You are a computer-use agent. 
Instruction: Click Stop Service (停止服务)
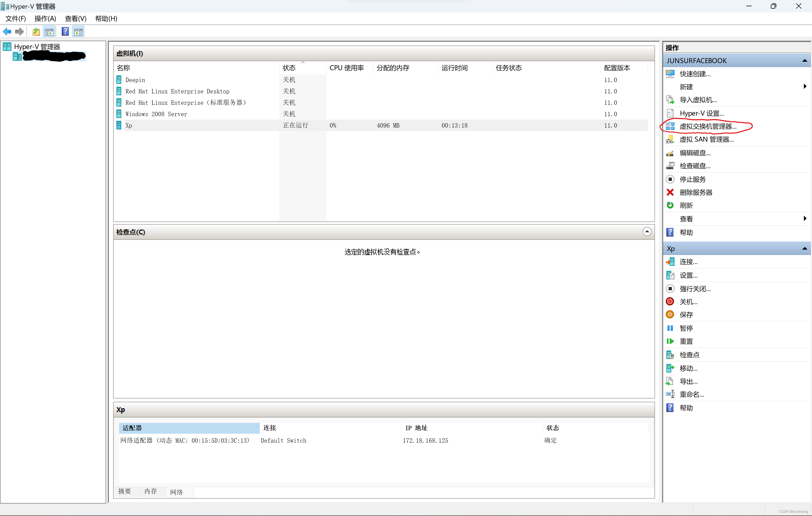pos(692,179)
